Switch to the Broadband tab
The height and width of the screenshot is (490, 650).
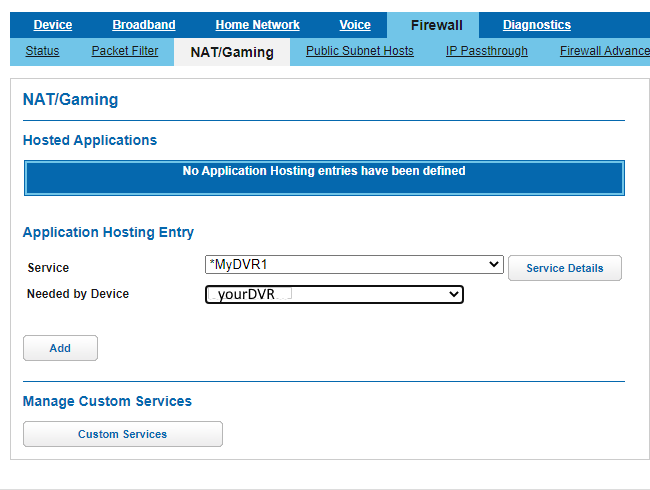(143, 25)
